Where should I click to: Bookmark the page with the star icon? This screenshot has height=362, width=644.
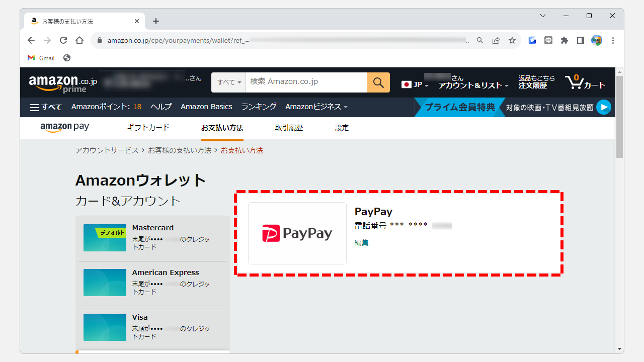[x=512, y=40]
